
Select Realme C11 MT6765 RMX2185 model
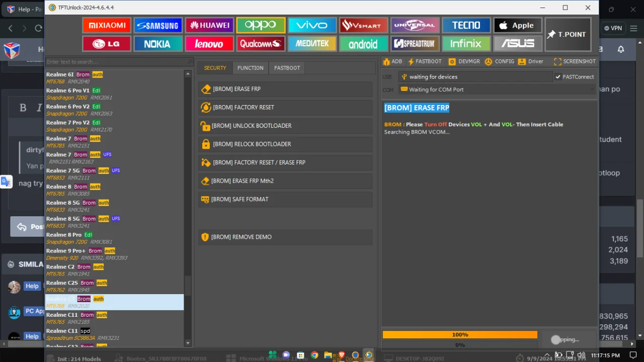coord(115,318)
